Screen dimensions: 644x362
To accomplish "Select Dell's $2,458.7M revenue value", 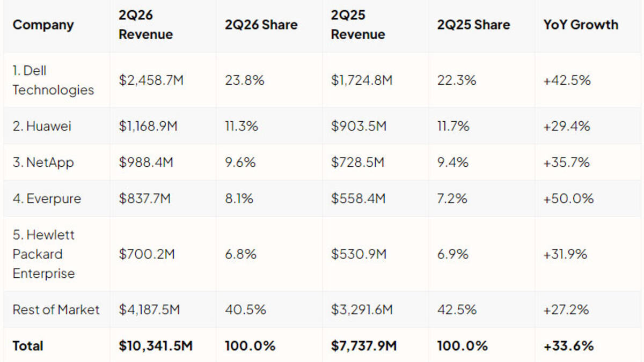I will coord(152,80).
